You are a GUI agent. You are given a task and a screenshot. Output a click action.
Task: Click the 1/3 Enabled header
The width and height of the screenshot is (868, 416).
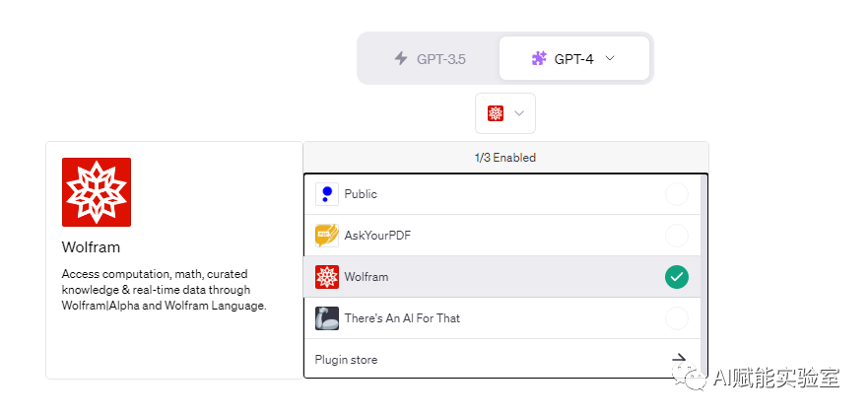505,158
